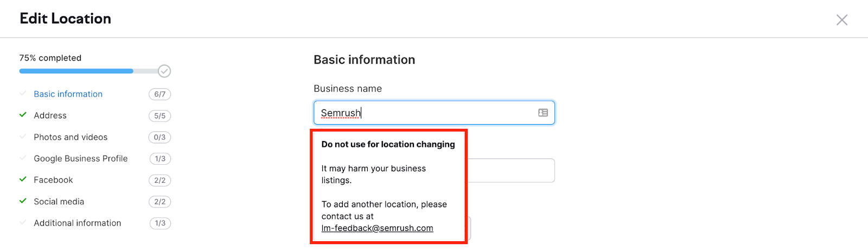Click the contact card icon in Business name field
The height and width of the screenshot is (251, 868).
(x=542, y=113)
